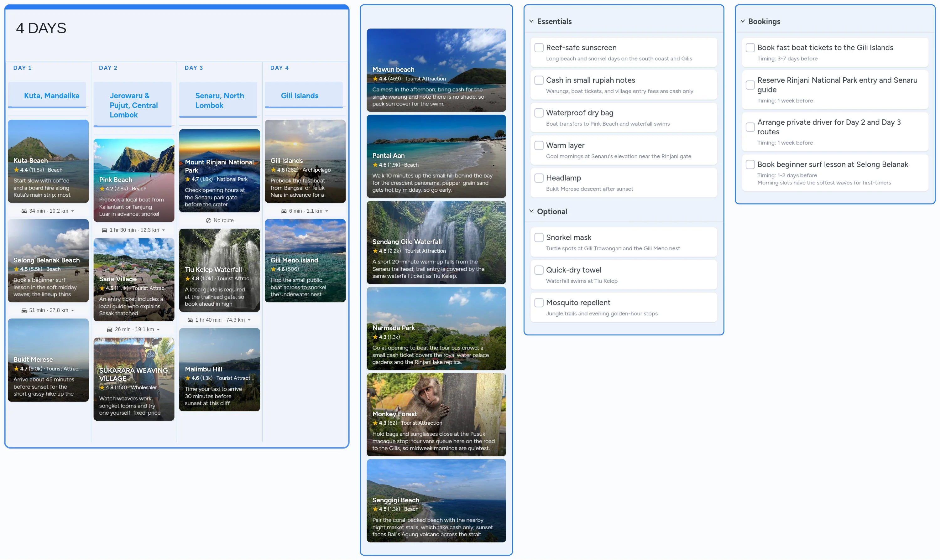Open route dropdown for 51 min · 27.8 km

coord(72,310)
